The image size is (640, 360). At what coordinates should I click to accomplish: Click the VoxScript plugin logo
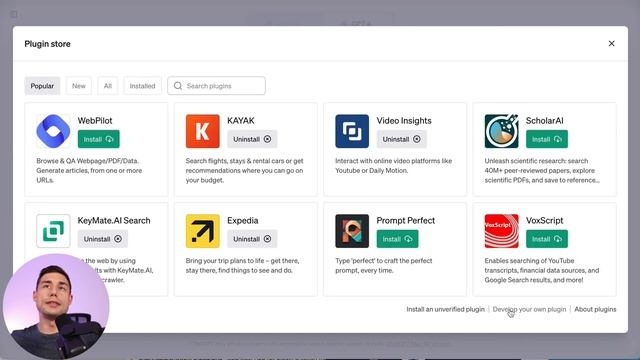(x=501, y=231)
